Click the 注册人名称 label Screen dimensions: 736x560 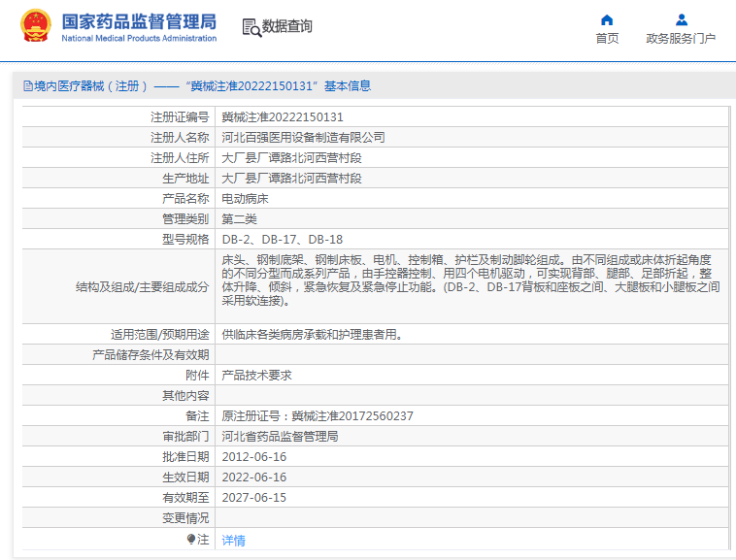(x=180, y=138)
